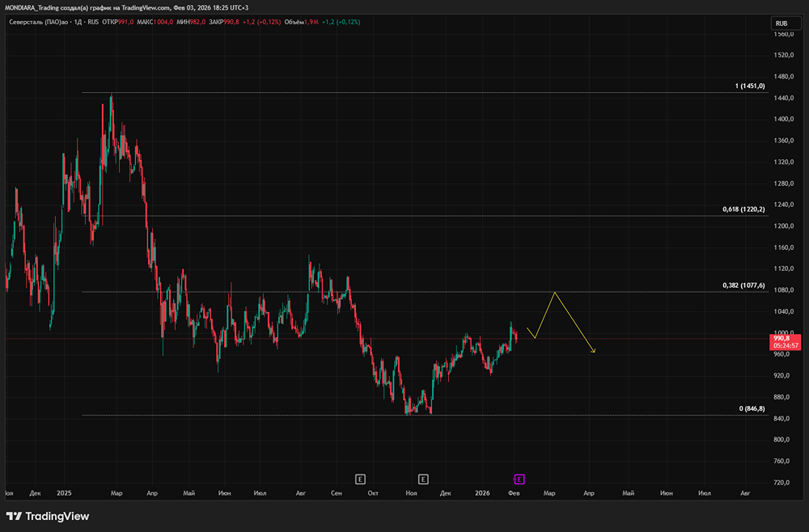Click the purple upcoming earnings marker

tap(519, 479)
